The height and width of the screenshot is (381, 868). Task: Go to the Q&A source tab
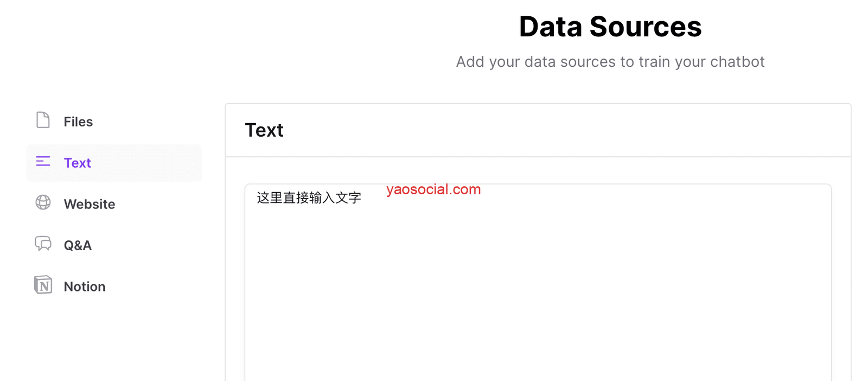point(78,245)
